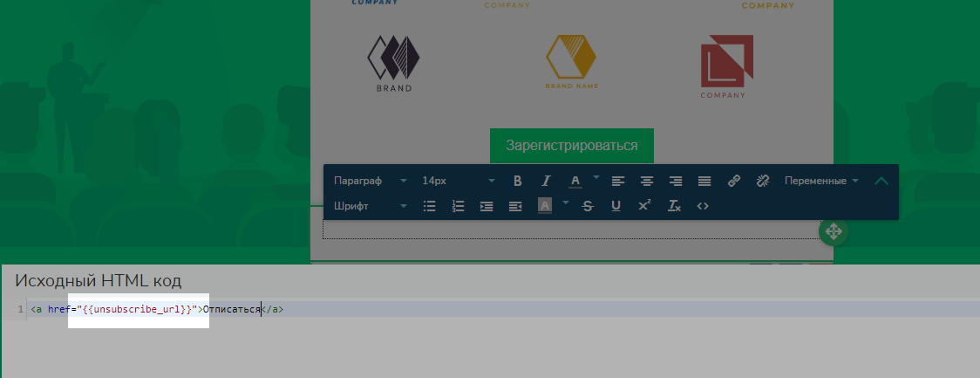The image size is (980, 378).
Task: Insert a hyperlink with link icon
Action: coord(734,181)
